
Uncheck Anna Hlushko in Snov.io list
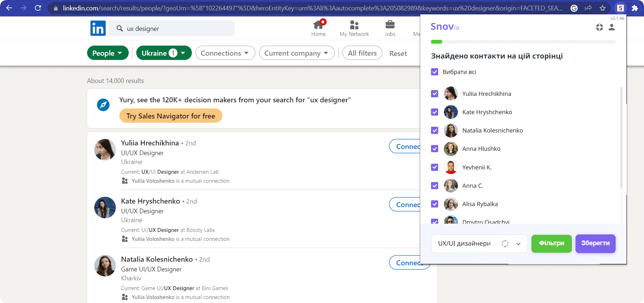[x=435, y=149]
